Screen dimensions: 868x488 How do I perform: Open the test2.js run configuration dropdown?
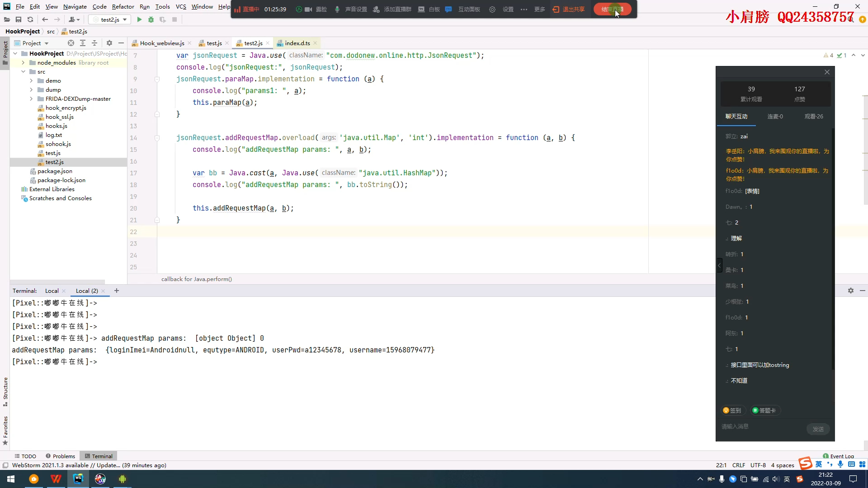tap(110, 19)
